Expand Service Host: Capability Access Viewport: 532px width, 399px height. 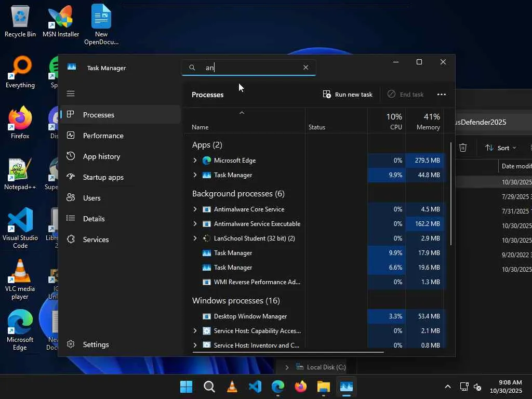(x=195, y=330)
